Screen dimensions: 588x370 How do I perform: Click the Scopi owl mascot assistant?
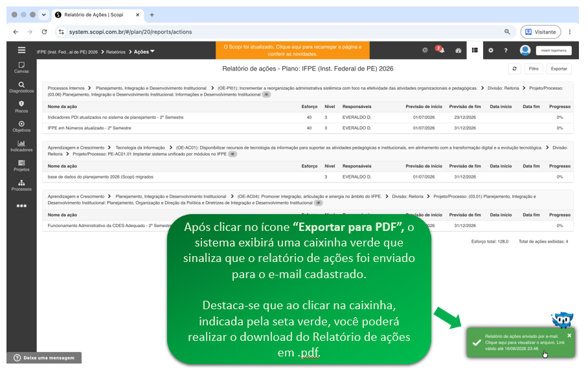coord(563,320)
